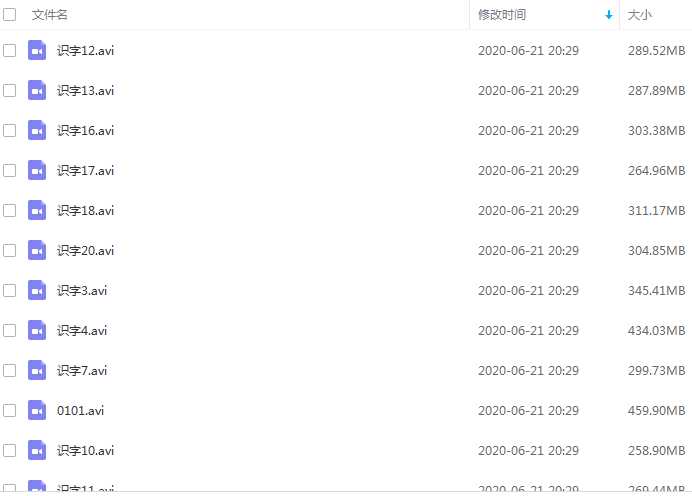The height and width of the screenshot is (496, 692).
Task: Tick the checkbox for 识字4.avi
Action: [9, 331]
